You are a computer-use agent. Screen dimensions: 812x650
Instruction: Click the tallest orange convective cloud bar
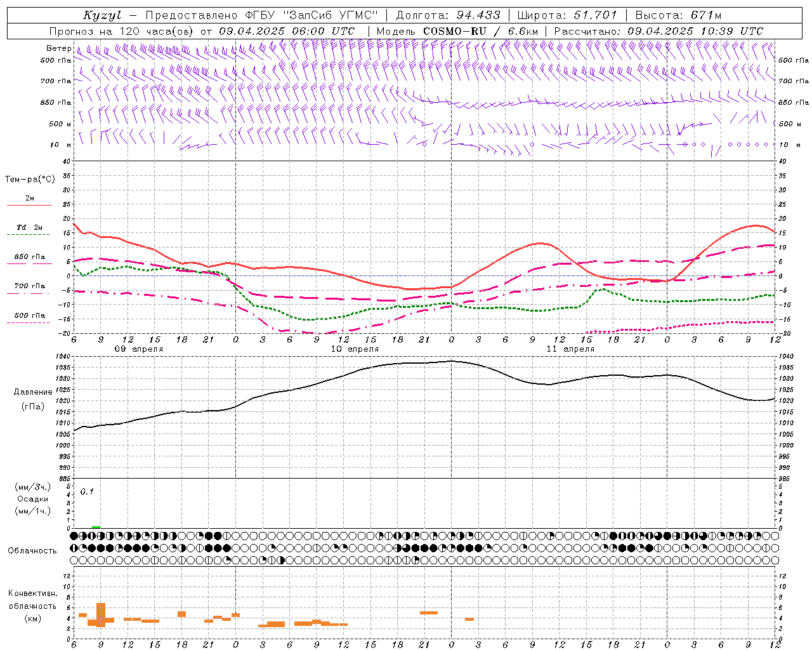pyautogui.click(x=100, y=614)
